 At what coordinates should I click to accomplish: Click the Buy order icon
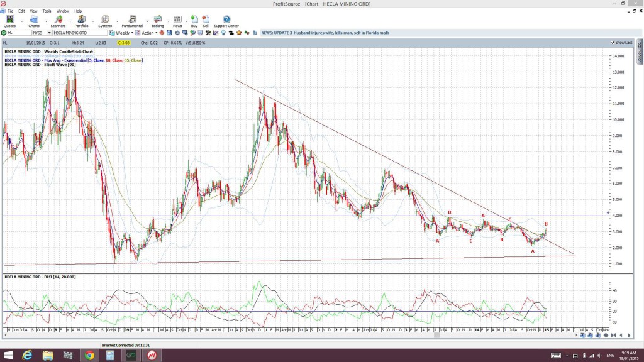pos(194,19)
